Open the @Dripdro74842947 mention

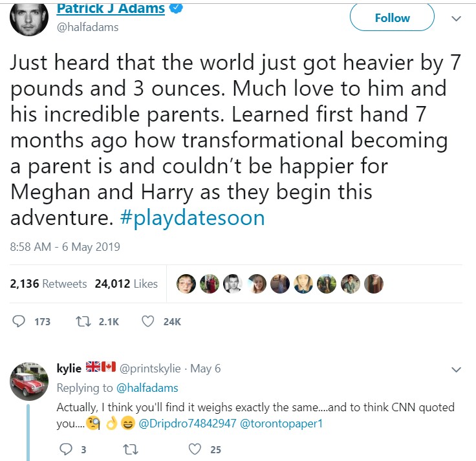[x=188, y=423]
